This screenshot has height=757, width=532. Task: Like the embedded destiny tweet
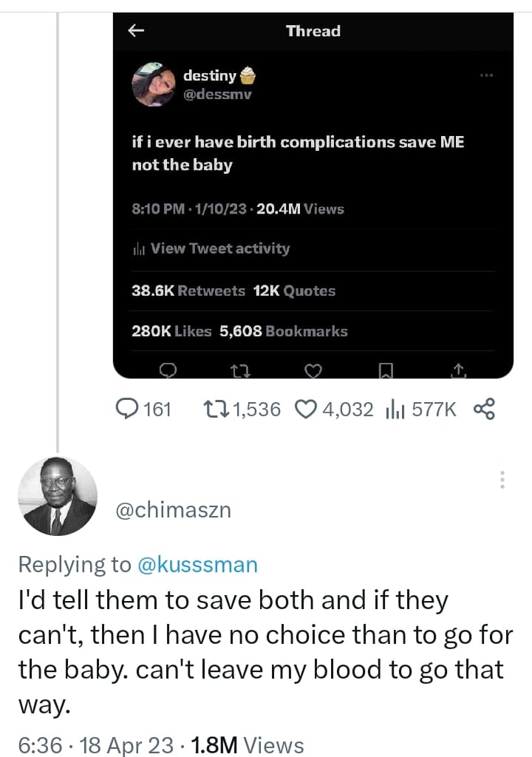(313, 370)
